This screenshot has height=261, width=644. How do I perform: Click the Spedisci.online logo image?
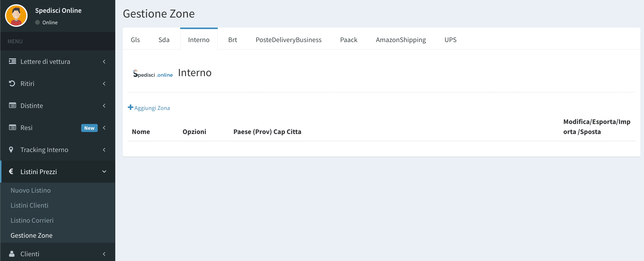[x=153, y=73]
